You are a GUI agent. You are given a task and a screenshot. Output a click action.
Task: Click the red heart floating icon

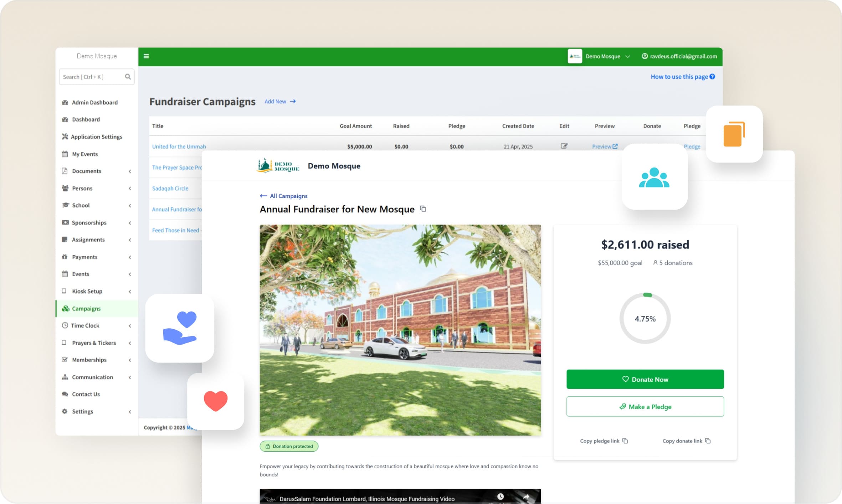[x=215, y=401]
